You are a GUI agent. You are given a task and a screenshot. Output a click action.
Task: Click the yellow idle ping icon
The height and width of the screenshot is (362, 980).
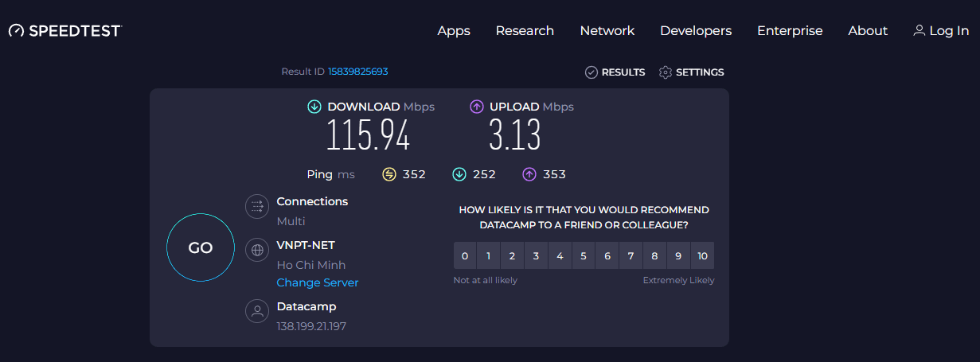[x=389, y=174]
